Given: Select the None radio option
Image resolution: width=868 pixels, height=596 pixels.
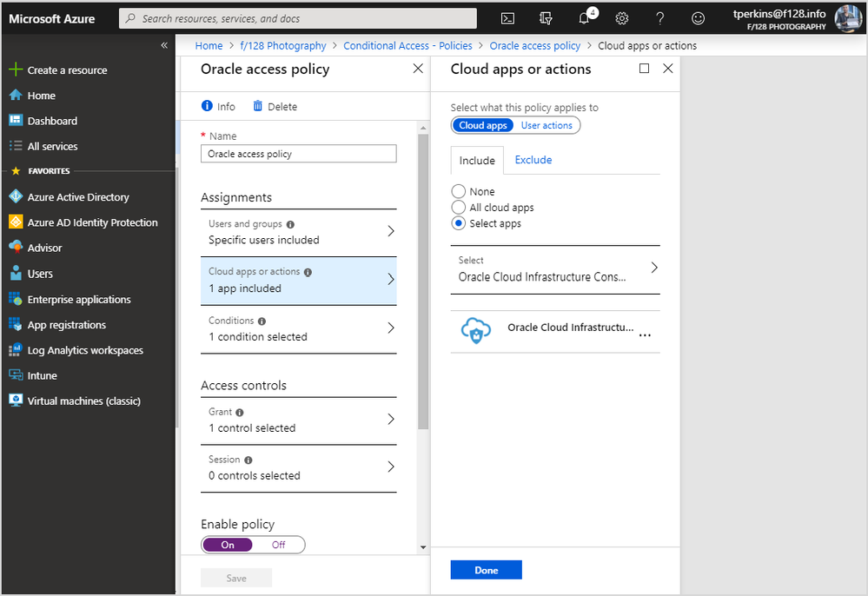Looking at the screenshot, I should pyautogui.click(x=459, y=192).
